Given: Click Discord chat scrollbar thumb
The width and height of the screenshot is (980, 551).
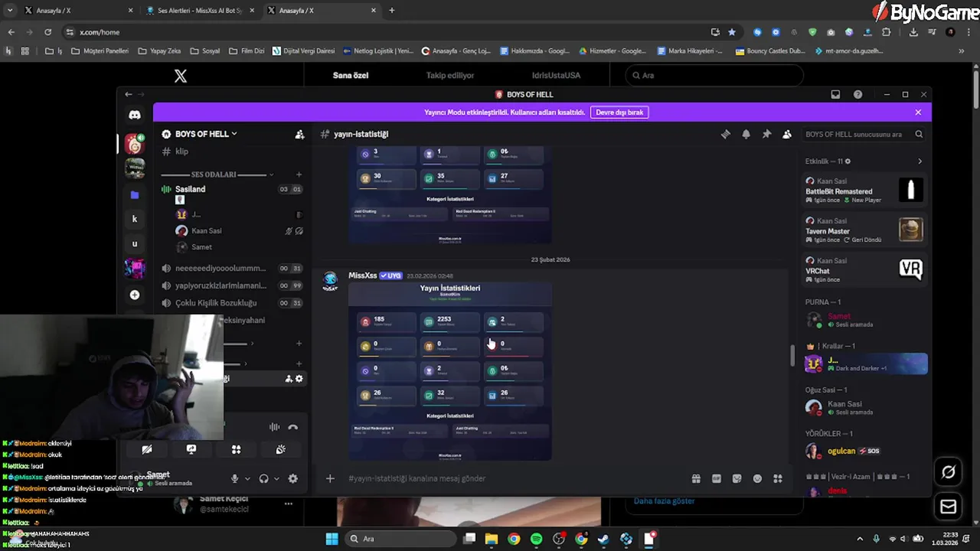Looking at the screenshot, I should (x=792, y=356).
